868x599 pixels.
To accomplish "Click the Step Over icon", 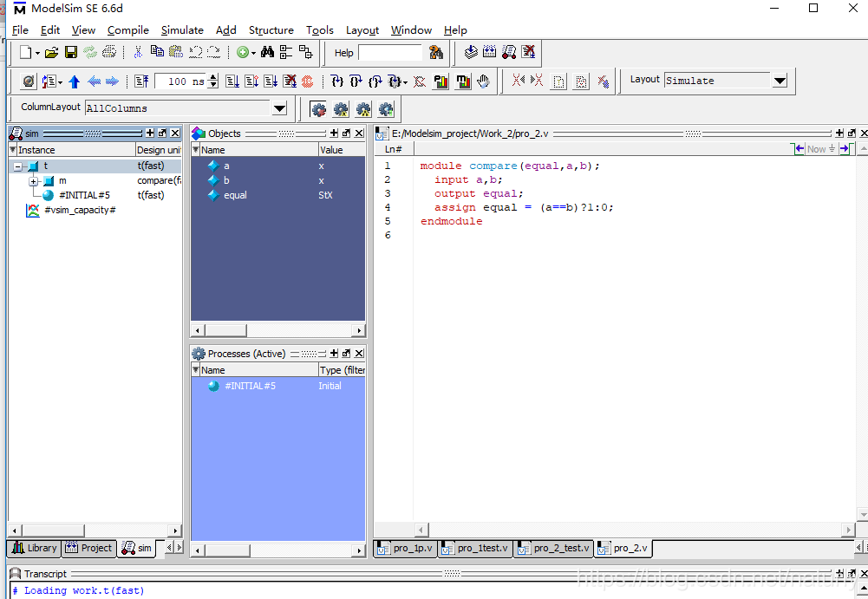I will 356,80.
